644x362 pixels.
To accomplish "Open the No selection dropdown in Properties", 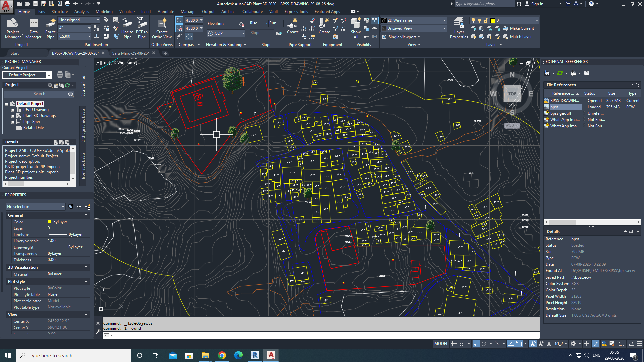I will [36, 207].
